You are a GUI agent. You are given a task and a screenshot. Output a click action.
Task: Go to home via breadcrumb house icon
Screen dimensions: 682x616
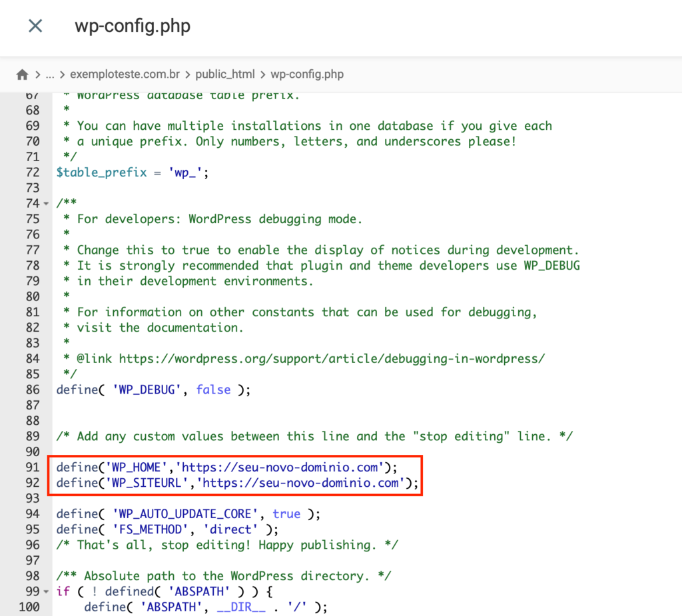[x=22, y=75]
